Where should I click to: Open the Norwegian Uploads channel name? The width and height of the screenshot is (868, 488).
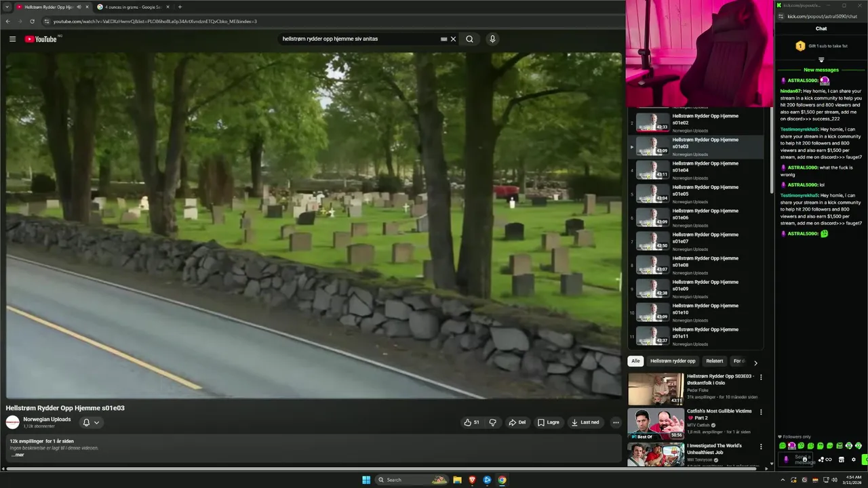coord(47,419)
